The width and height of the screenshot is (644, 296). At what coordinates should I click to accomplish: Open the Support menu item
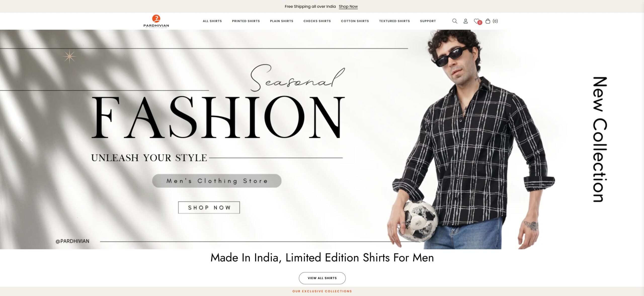428,21
